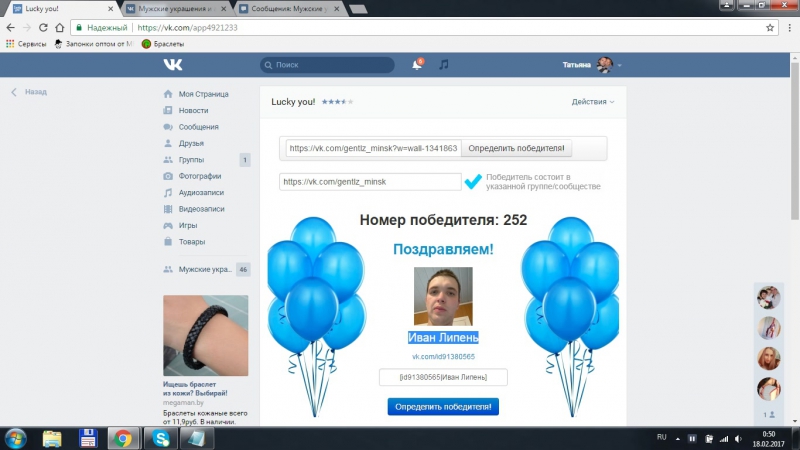Open Сообщения from the sidebar

click(x=198, y=127)
